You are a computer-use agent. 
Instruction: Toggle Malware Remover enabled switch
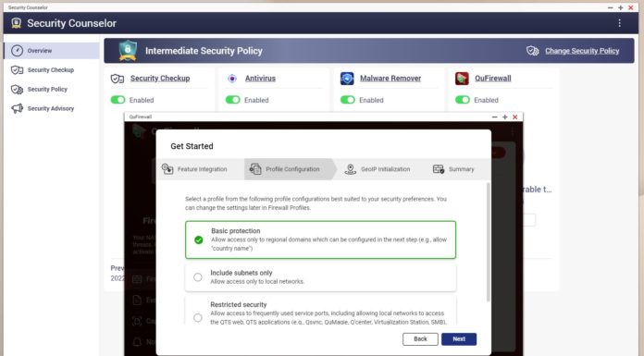[348, 100]
